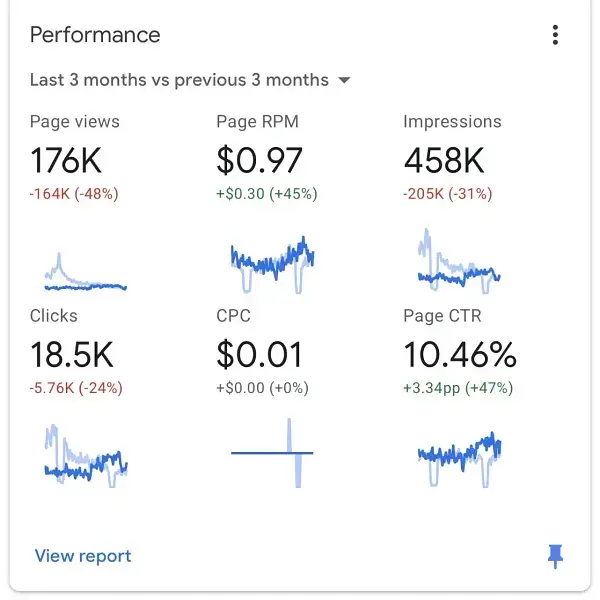Click the Performance card title
This screenshot has width=600, height=600.
(95, 35)
